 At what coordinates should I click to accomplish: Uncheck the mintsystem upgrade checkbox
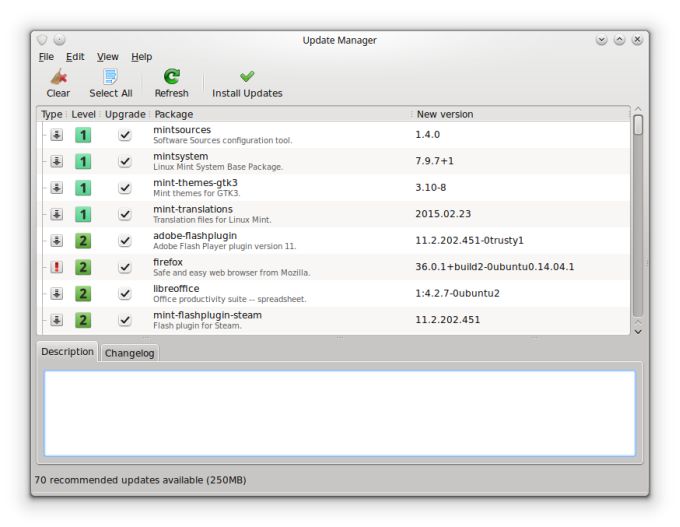(125, 162)
